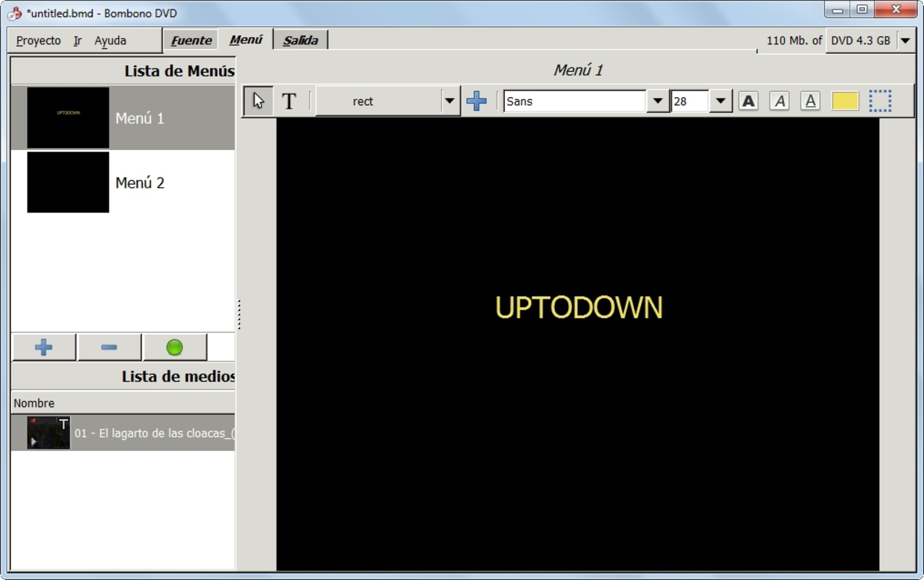Viewport: 924px width, 580px height.
Task: Select the UPTODOWN text on canvas
Action: [x=579, y=307]
